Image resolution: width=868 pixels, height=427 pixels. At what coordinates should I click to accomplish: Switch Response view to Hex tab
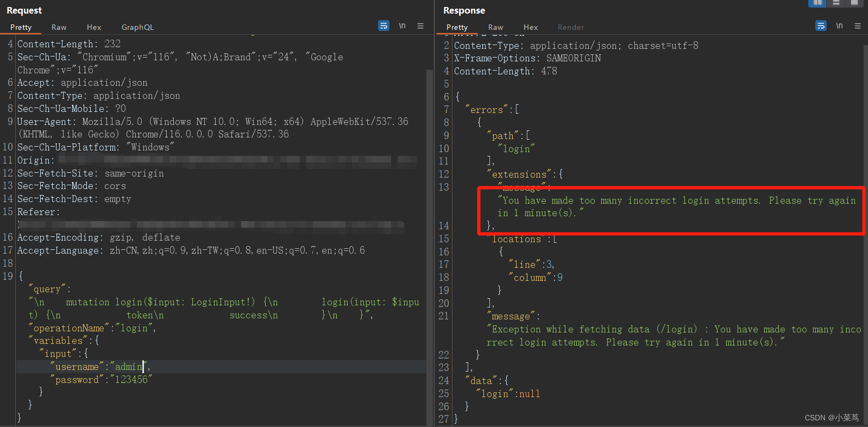tap(531, 27)
